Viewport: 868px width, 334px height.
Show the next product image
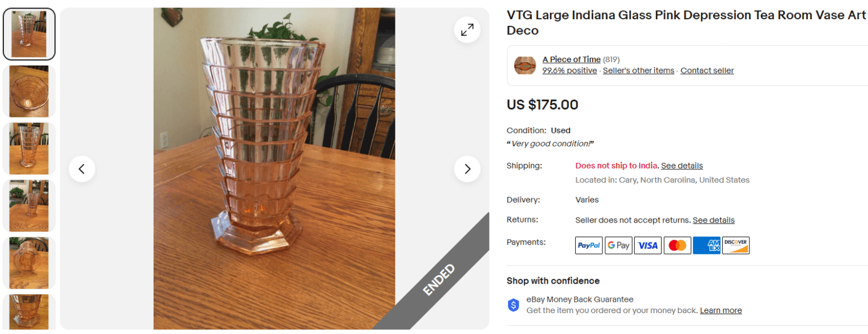tap(467, 168)
